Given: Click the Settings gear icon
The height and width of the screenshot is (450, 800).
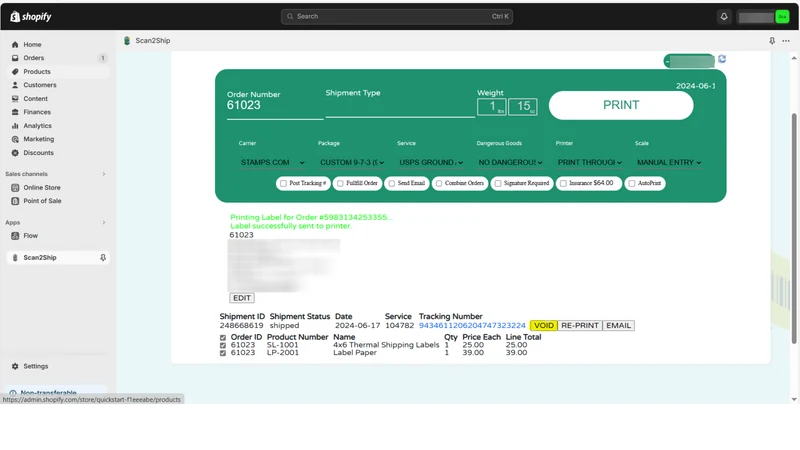Looking at the screenshot, I should (15, 366).
